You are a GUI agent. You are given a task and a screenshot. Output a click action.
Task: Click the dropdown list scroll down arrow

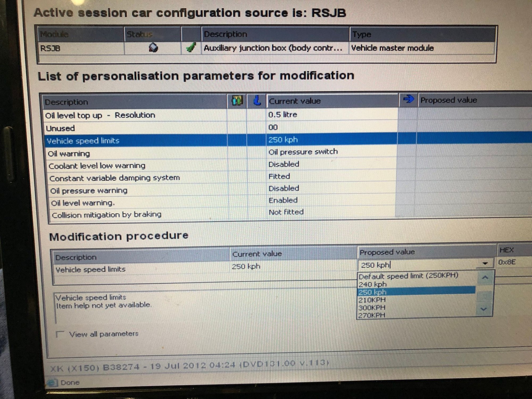484,309
